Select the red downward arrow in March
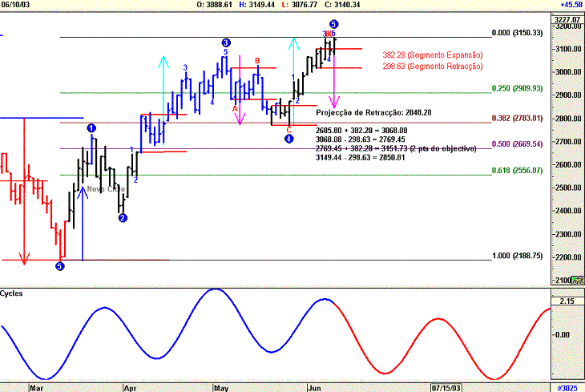This screenshot has width=585, height=392. click(24, 191)
